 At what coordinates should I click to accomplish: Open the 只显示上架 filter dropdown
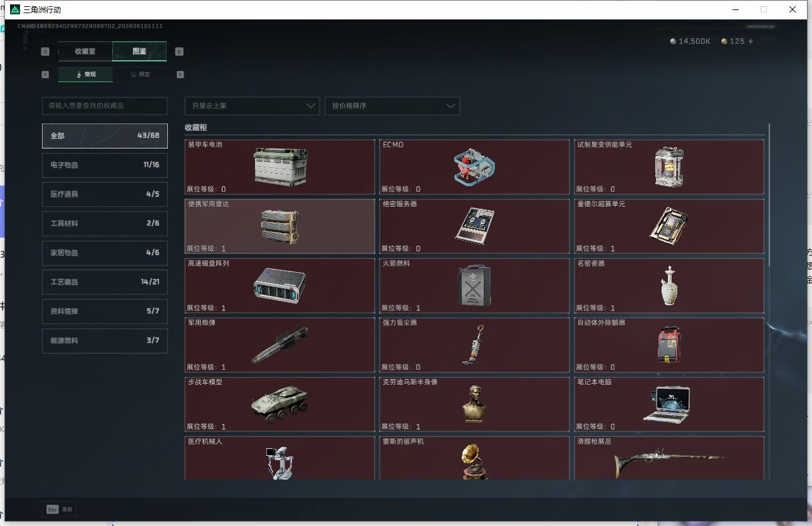tap(252, 106)
